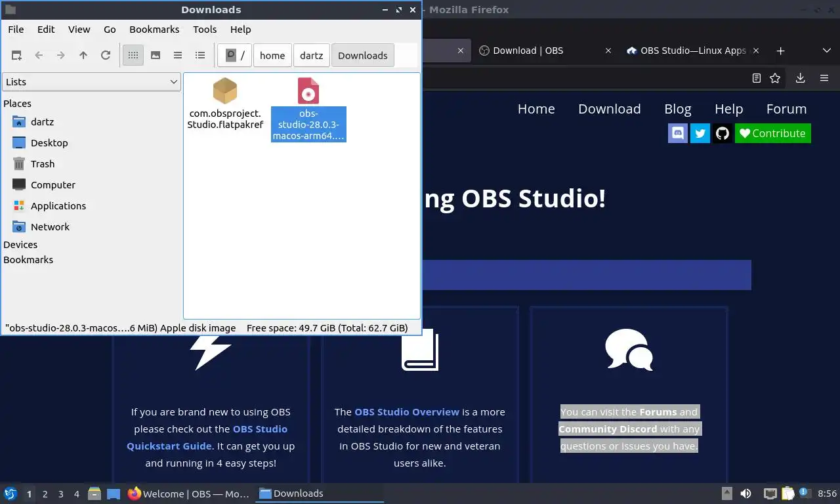Go forward using the right arrow toolbar button
Viewport: 840px width, 504px height.
click(61, 56)
